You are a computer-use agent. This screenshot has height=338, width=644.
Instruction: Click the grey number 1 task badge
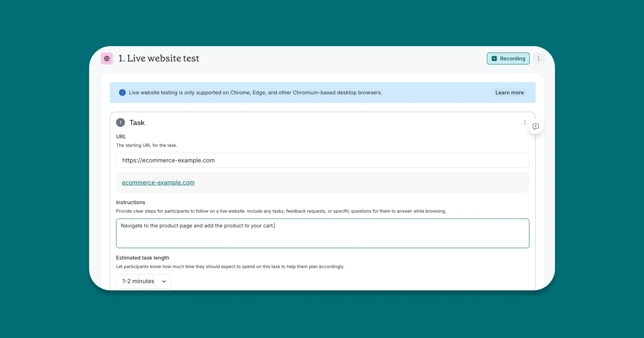(x=120, y=123)
